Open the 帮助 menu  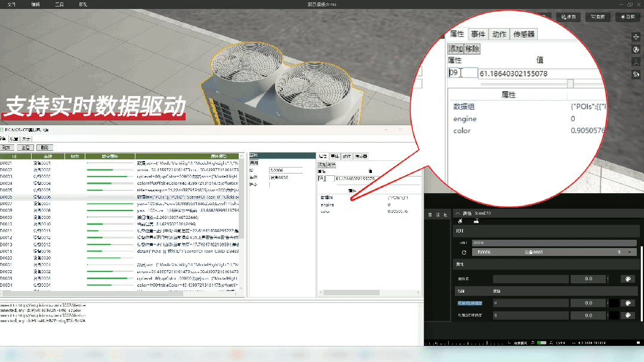pyautogui.click(x=83, y=5)
